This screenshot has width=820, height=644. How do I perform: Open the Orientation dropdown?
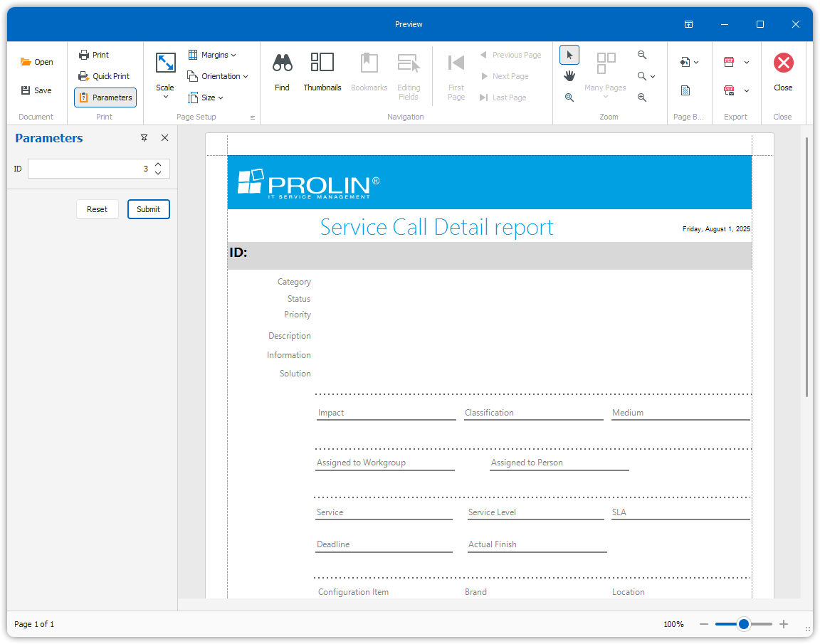tap(218, 76)
